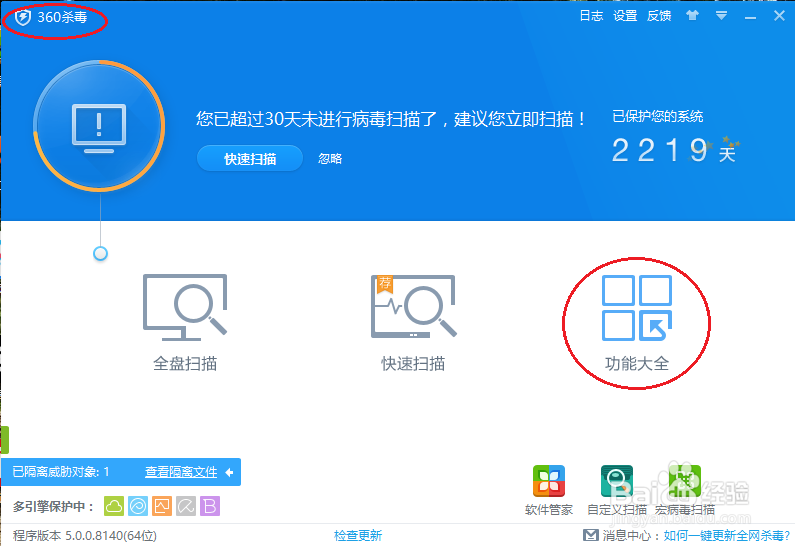The height and width of the screenshot is (546, 795).
Task: Minimize the 360杀毒 window
Action: pyautogui.click(x=750, y=18)
